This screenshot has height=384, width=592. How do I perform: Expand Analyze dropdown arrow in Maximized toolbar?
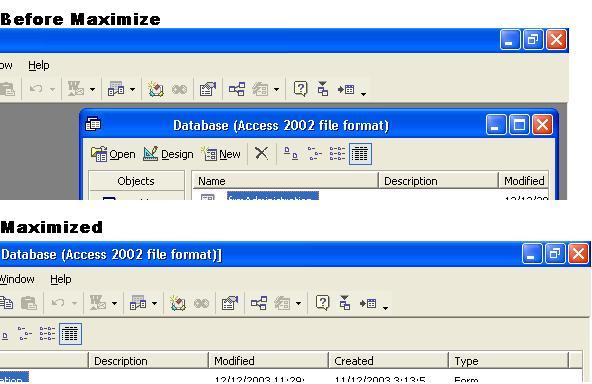(x=154, y=303)
